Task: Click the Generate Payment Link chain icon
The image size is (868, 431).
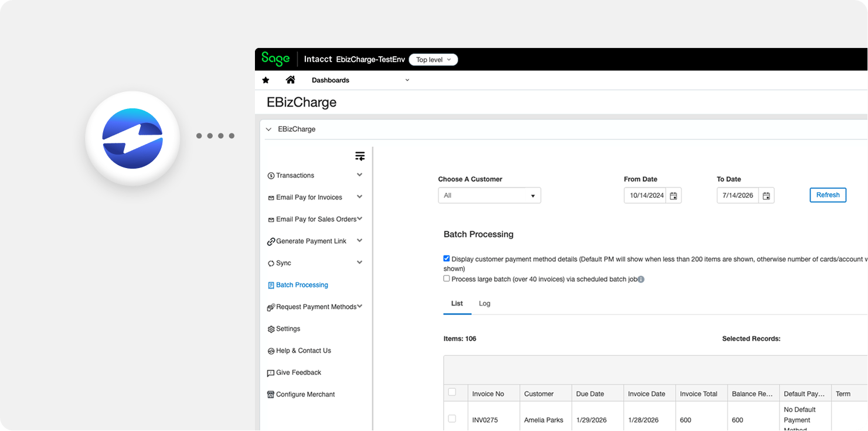Action: pyautogui.click(x=271, y=241)
